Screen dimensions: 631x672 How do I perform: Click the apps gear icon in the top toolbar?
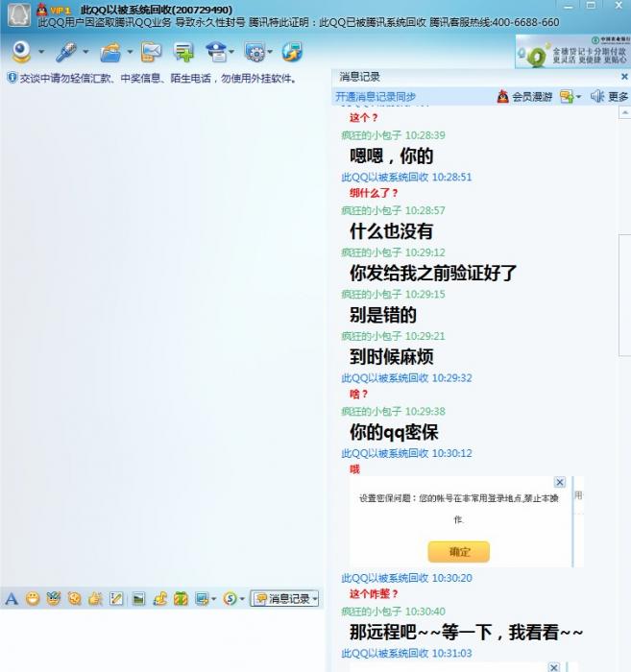(x=255, y=52)
